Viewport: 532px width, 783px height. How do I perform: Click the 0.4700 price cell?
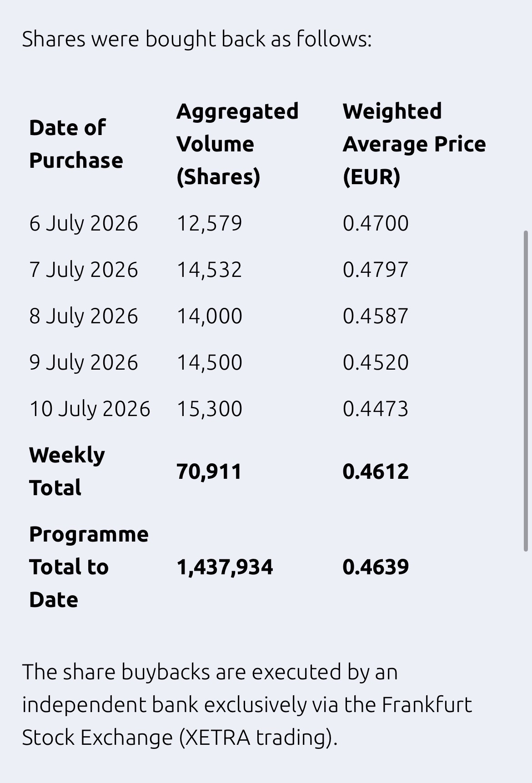click(376, 223)
